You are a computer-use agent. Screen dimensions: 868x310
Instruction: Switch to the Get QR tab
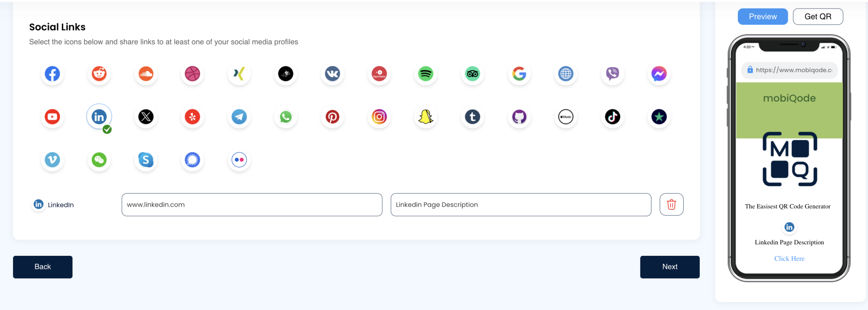click(818, 17)
